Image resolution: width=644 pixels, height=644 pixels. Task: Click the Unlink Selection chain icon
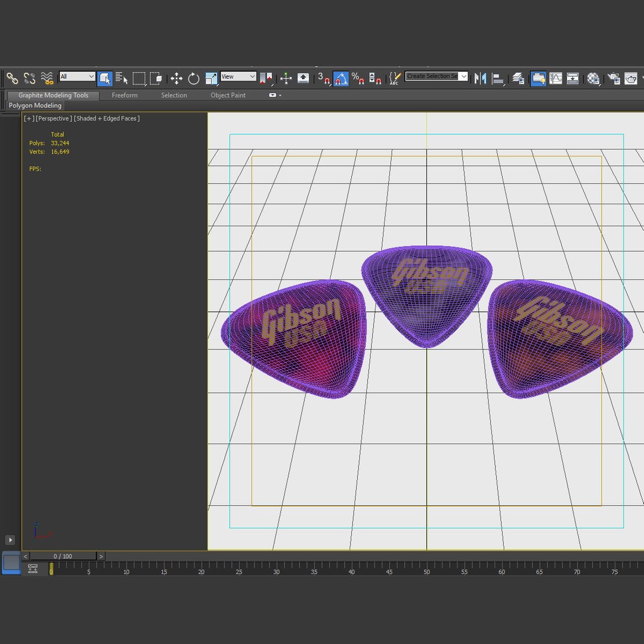coord(30,78)
